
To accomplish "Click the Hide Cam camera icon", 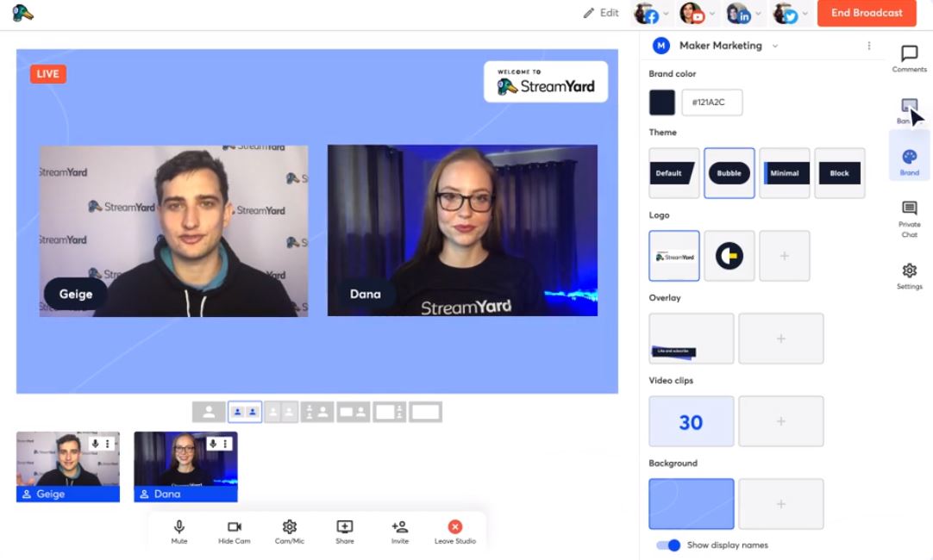I will (235, 527).
